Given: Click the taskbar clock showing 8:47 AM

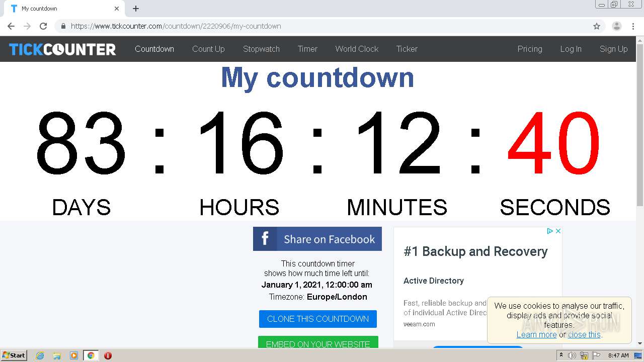Looking at the screenshot, I should (618, 355).
